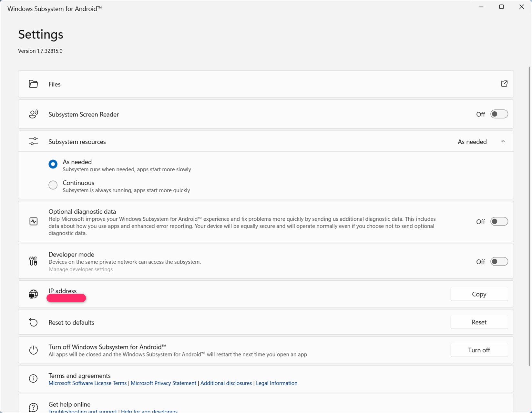
Task: Maximize the Windows Subsystem for Android window
Action: tap(501, 7)
